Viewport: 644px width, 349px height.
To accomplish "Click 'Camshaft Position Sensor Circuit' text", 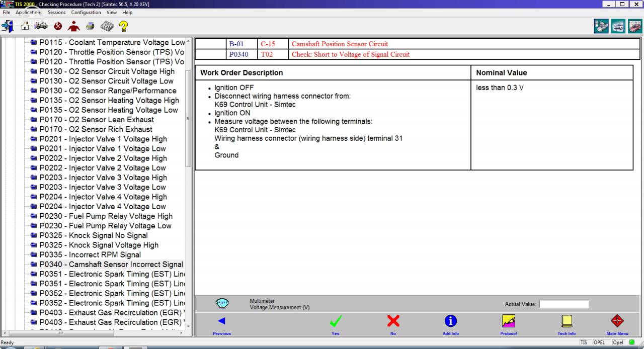I will coord(340,44).
